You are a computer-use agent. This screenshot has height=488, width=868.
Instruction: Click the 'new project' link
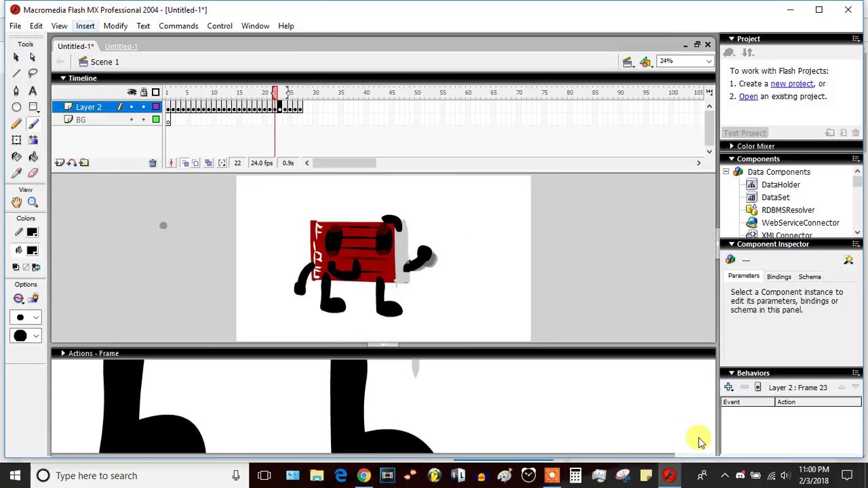coord(791,84)
